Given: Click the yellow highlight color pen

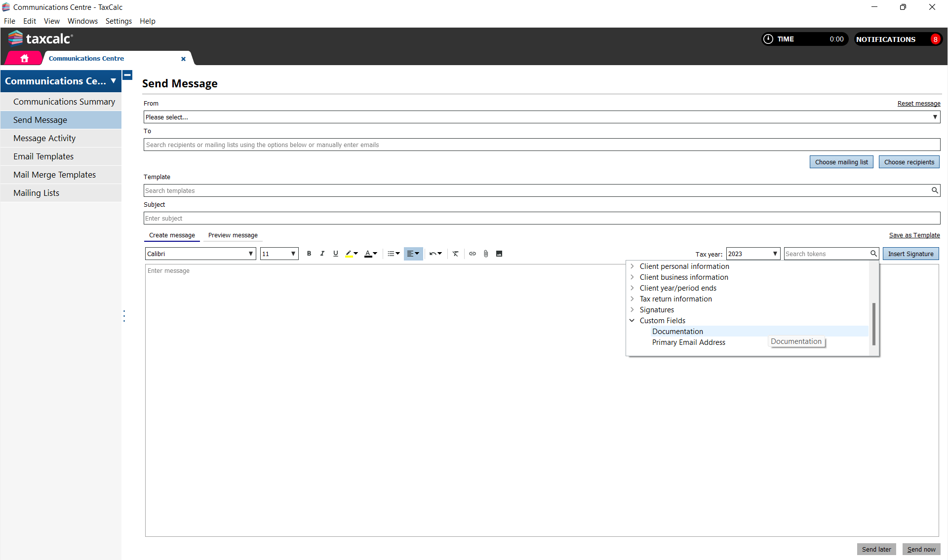Looking at the screenshot, I should [x=349, y=254].
